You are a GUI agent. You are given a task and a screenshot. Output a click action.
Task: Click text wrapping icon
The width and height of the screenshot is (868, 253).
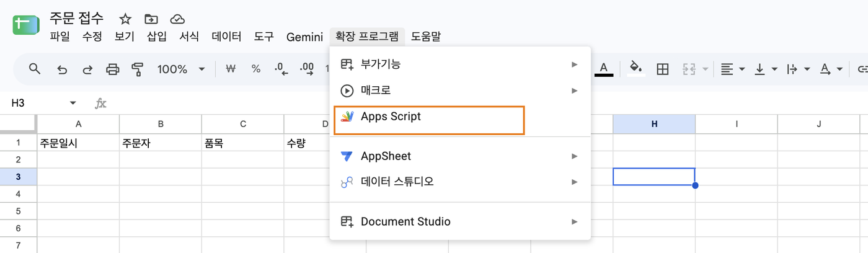pyautogui.click(x=792, y=69)
